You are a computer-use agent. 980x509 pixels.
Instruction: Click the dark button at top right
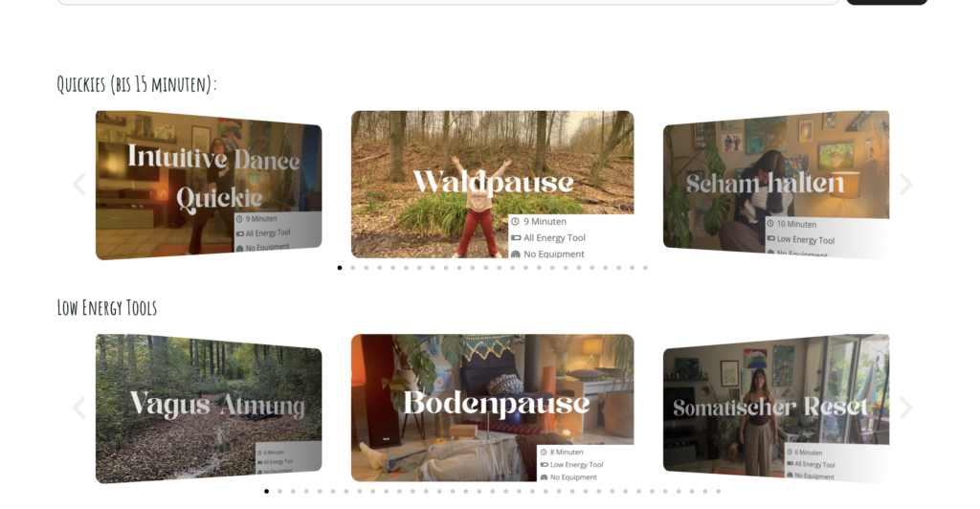coord(887,2)
